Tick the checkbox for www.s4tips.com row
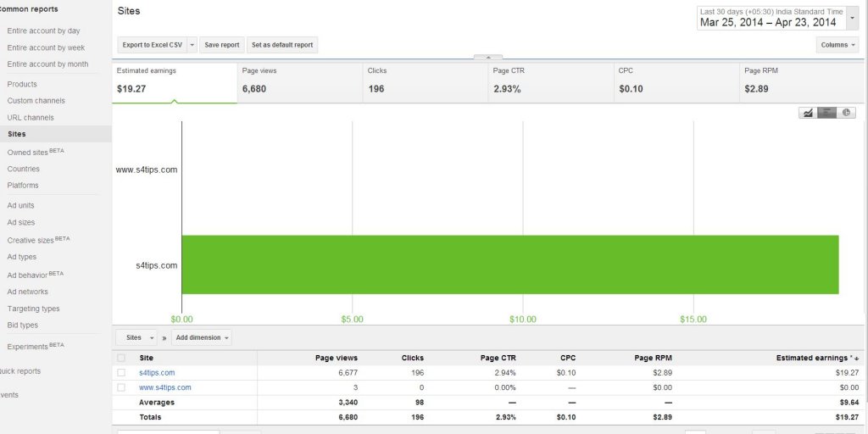 pos(121,387)
